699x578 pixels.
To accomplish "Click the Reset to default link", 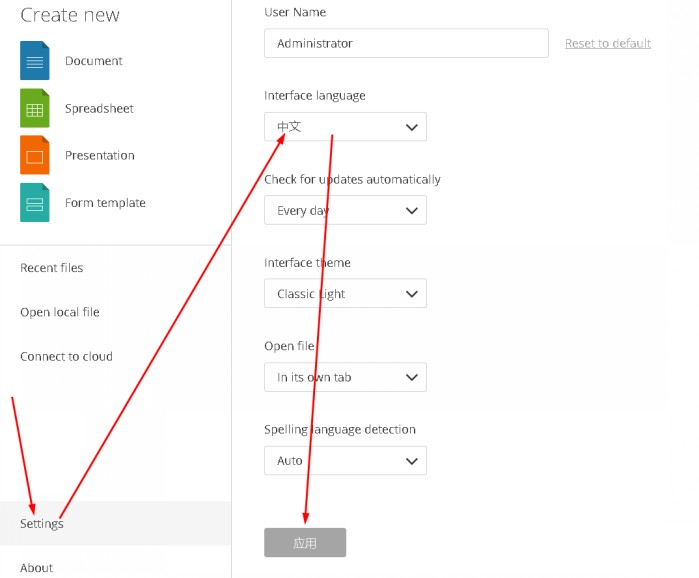I will pos(608,43).
